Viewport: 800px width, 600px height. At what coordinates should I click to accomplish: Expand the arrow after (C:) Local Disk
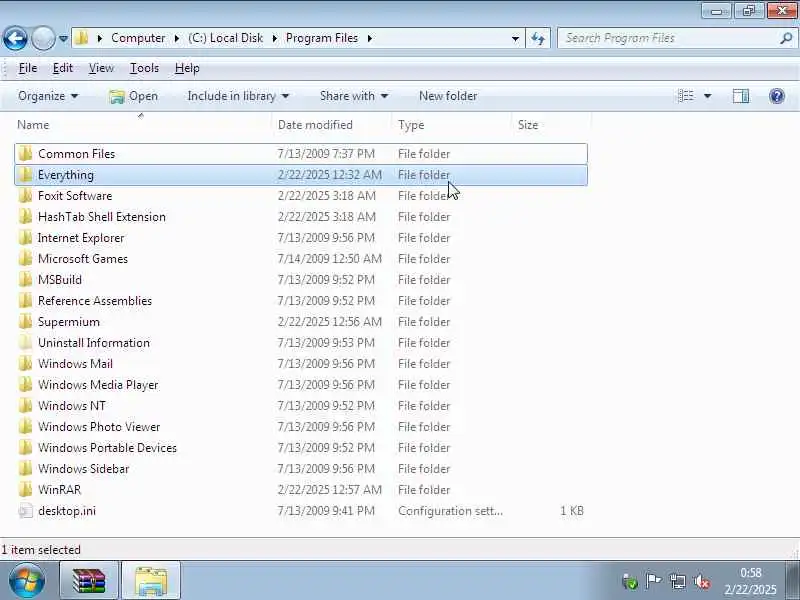[x=274, y=38]
